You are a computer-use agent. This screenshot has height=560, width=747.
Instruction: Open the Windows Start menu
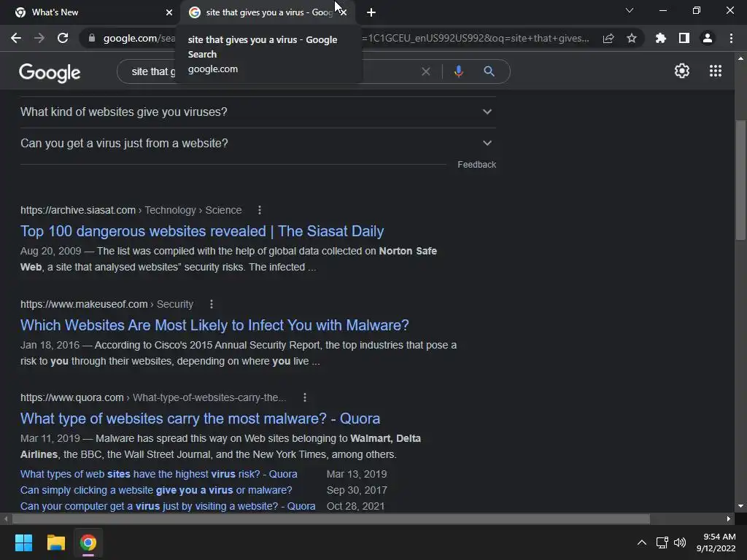pos(23,542)
